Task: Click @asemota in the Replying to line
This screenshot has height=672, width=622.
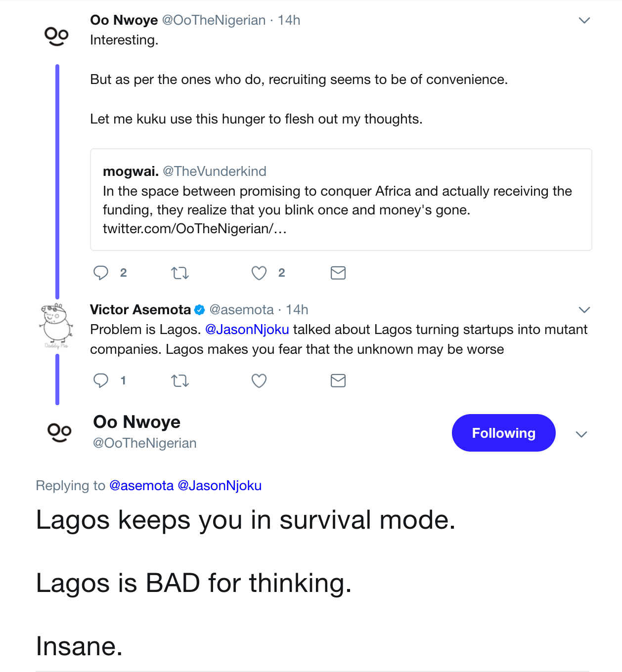Action: point(141,486)
